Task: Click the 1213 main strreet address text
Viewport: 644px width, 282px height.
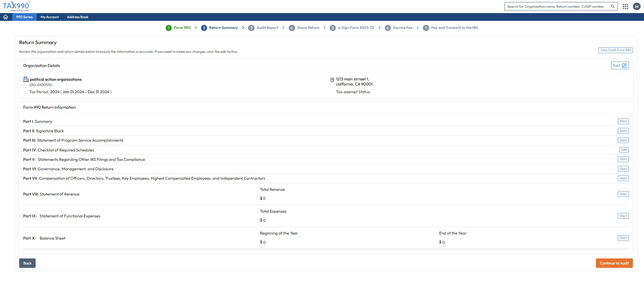Action: (355, 82)
